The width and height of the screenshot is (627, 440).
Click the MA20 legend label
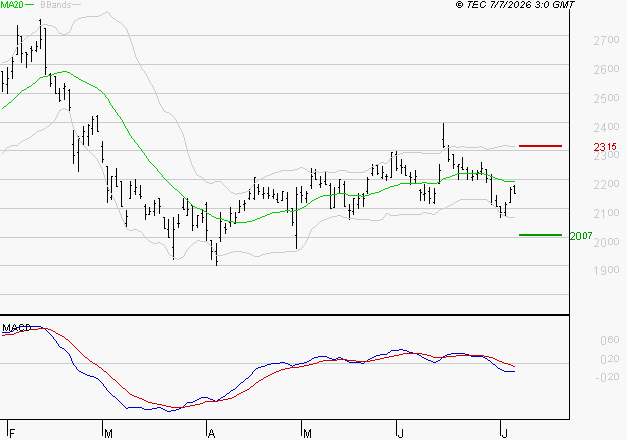click(12, 5)
